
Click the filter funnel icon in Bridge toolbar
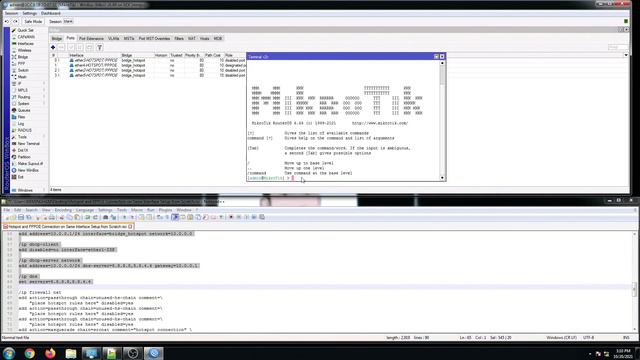click(x=99, y=47)
